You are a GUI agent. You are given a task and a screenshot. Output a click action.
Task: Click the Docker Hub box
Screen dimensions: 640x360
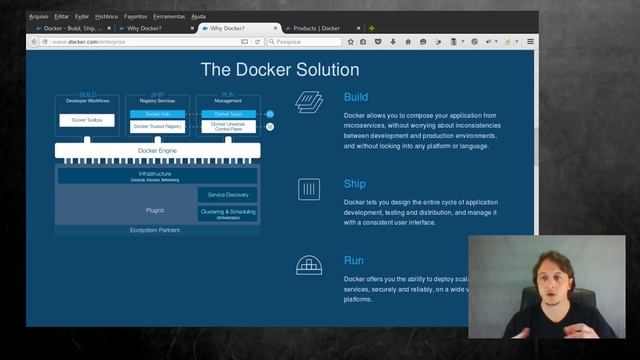(x=158, y=114)
